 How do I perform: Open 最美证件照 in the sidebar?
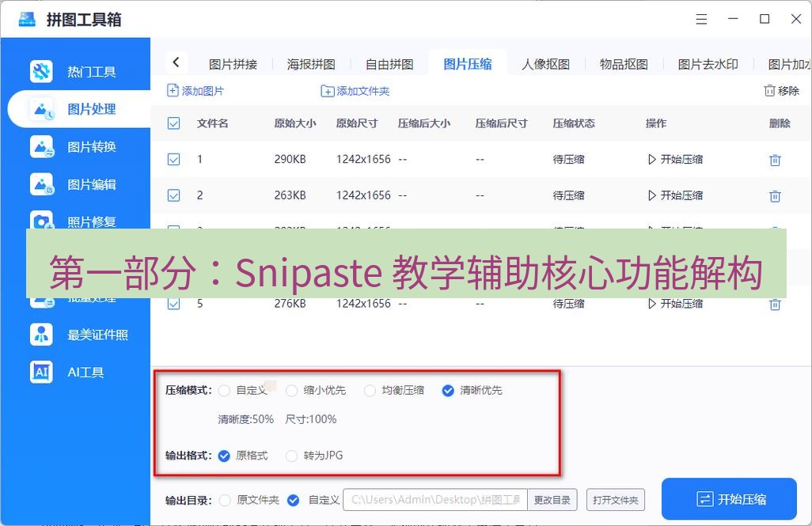coord(78,335)
